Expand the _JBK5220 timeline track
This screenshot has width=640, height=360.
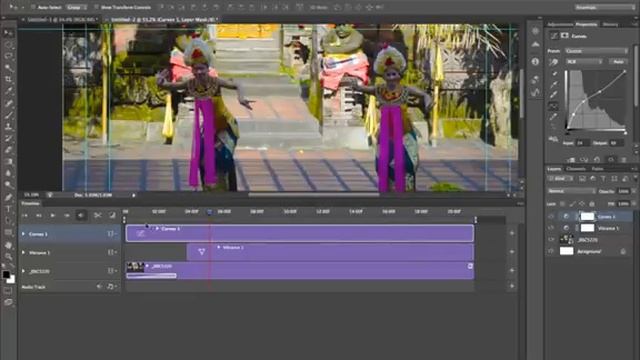click(23, 271)
